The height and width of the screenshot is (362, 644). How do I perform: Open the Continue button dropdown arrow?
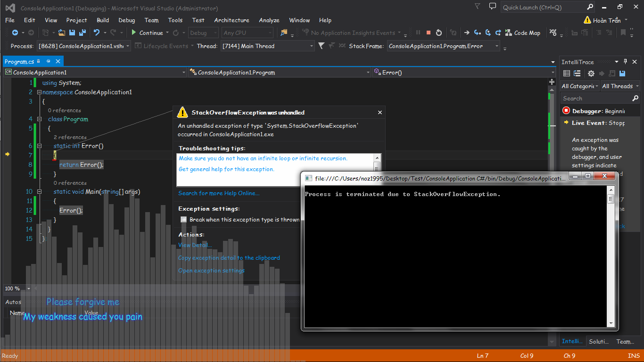pos(167,33)
